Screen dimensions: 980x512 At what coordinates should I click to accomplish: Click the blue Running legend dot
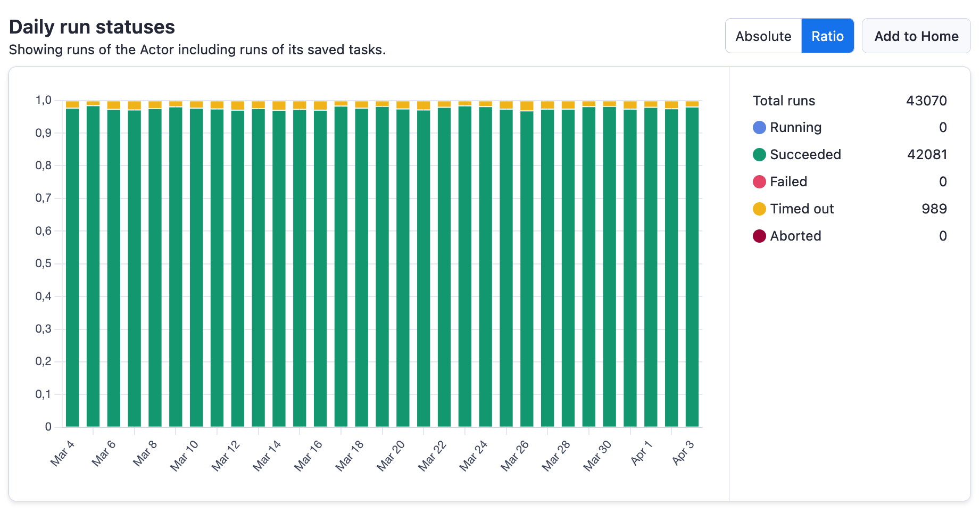pyautogui.click(x=759, y=128)
